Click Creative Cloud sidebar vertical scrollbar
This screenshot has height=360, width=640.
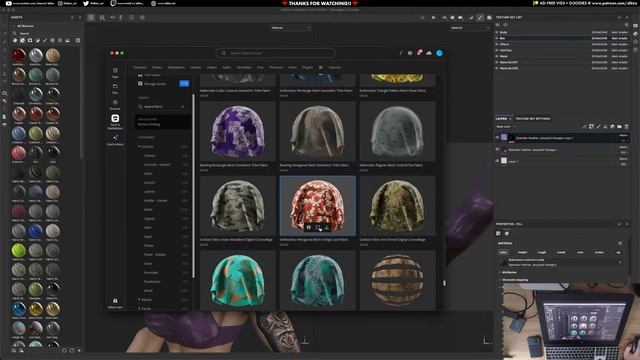193,186
